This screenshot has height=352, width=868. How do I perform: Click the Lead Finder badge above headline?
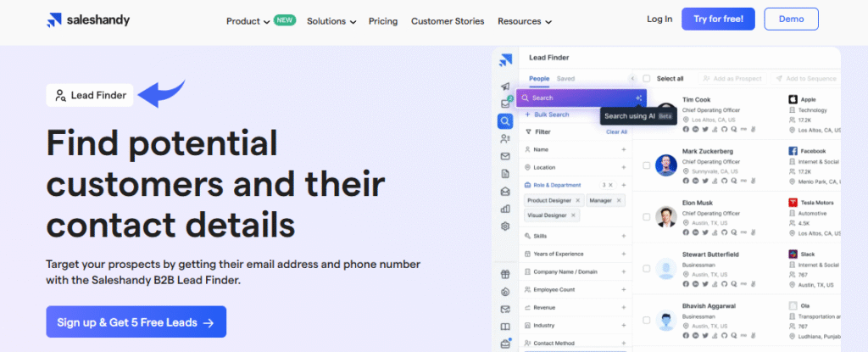coord(90,95)
